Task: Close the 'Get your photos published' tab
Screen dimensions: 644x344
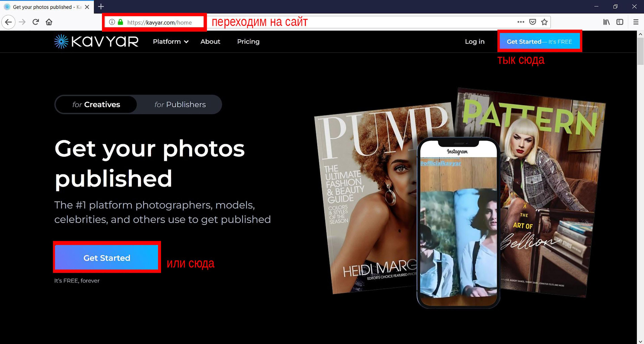Action: tap(87, 7)
